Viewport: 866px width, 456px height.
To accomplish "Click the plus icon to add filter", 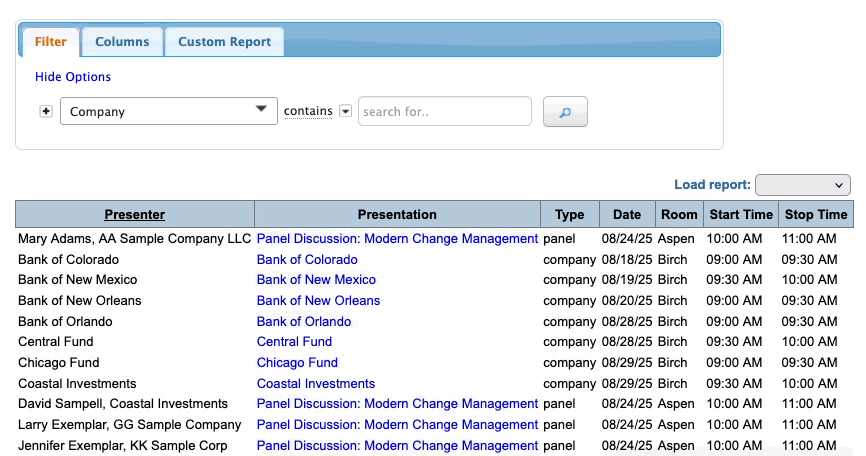I will [x=45, y=111].
